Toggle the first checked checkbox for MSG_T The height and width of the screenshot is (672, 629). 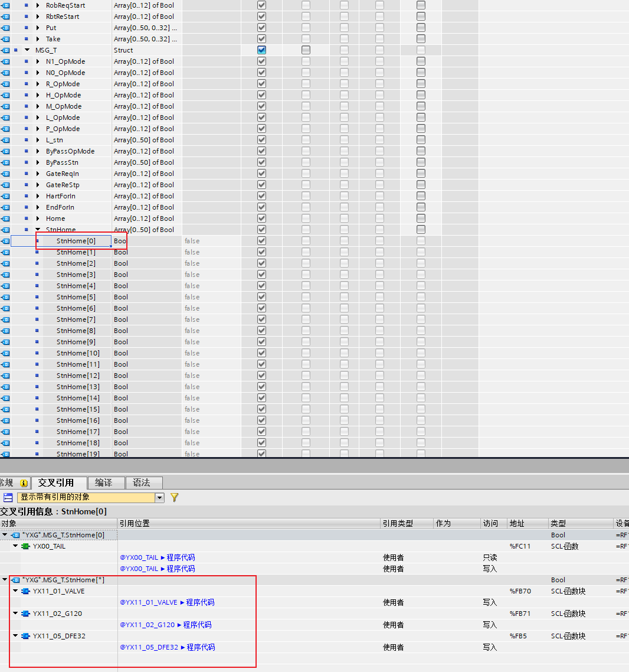[261, 50]
